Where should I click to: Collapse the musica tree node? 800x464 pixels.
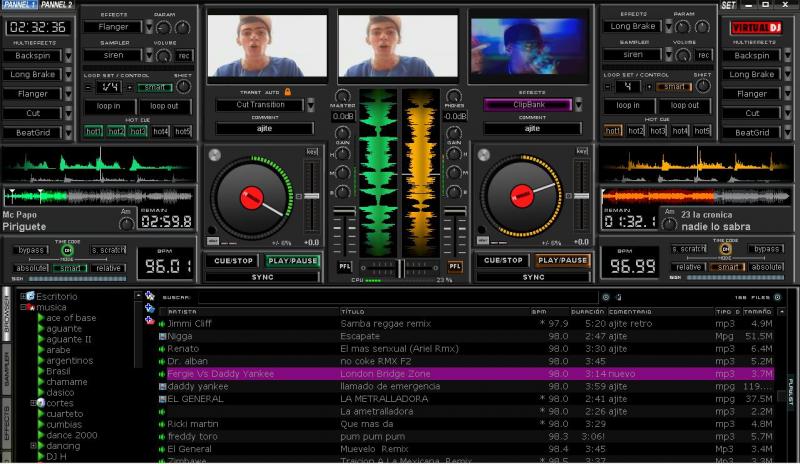(23, 307)
